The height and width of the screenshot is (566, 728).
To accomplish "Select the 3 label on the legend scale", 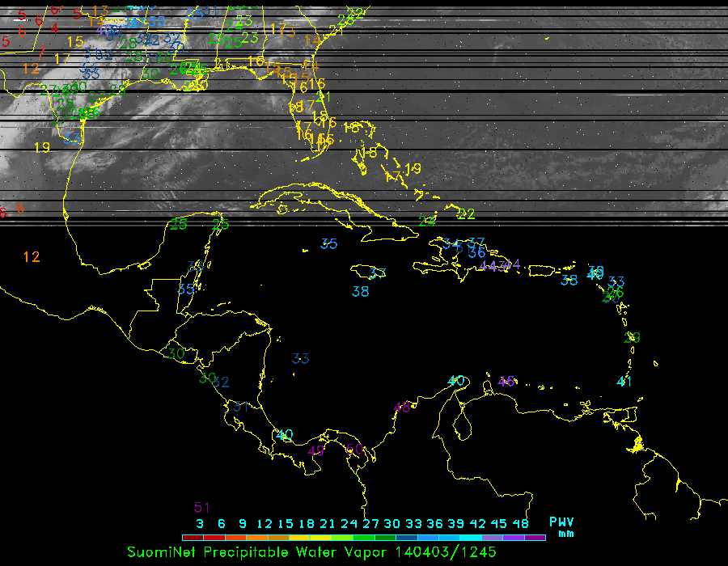I will pyautogui.click(x=199, y=524).
